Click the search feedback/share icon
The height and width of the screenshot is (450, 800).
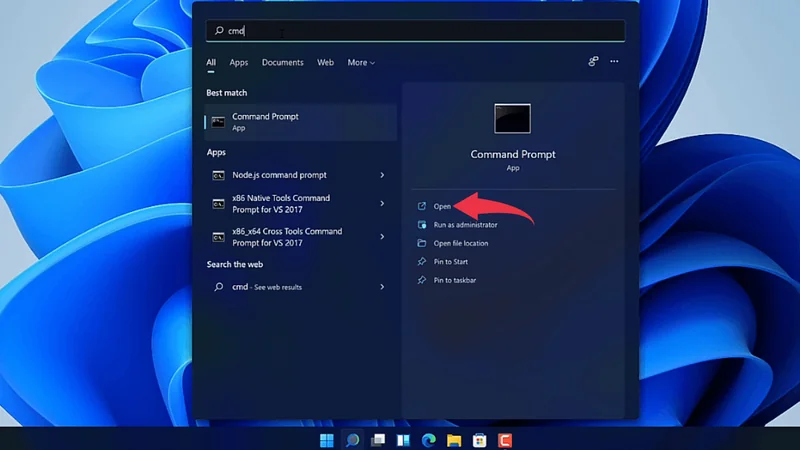point(593,62)
